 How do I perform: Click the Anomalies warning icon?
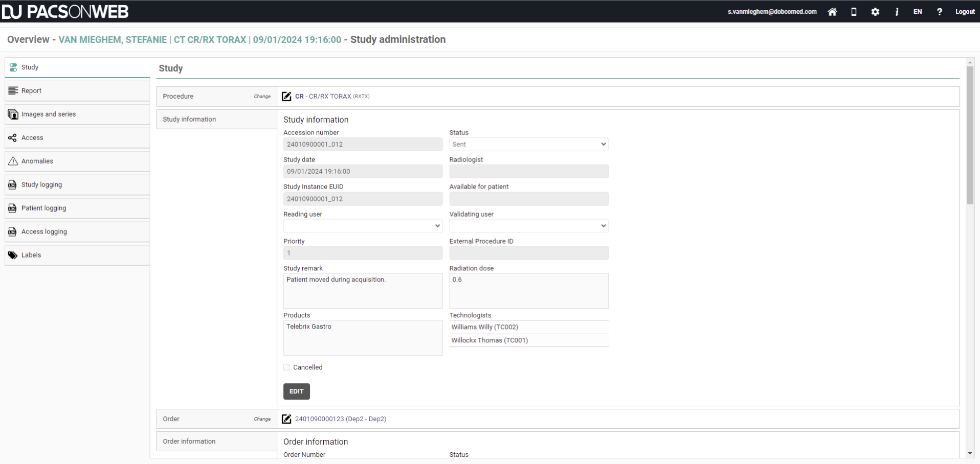pyautogui.click(x=13, y=161)
